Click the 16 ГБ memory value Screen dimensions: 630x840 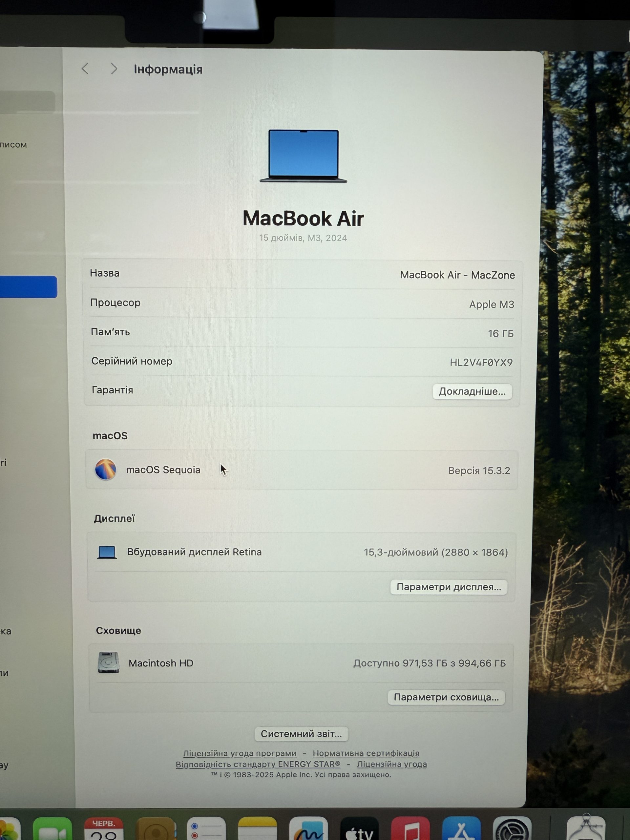500,333
